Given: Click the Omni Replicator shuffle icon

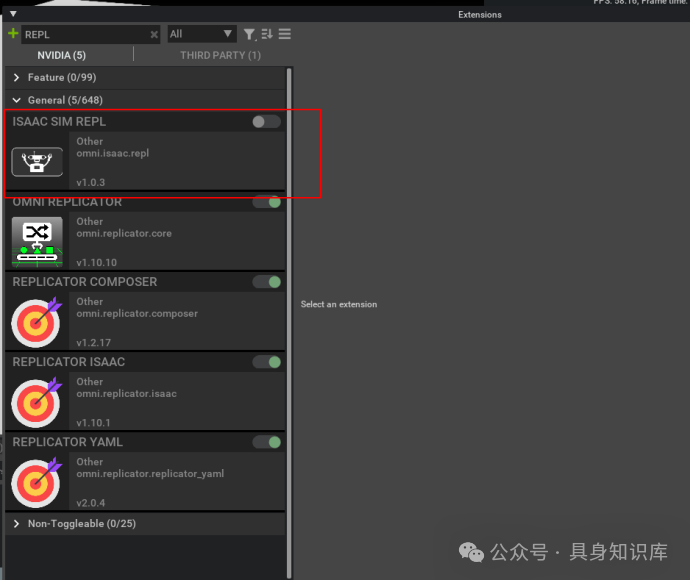Looking at the screenshot, I should [37, 241].
